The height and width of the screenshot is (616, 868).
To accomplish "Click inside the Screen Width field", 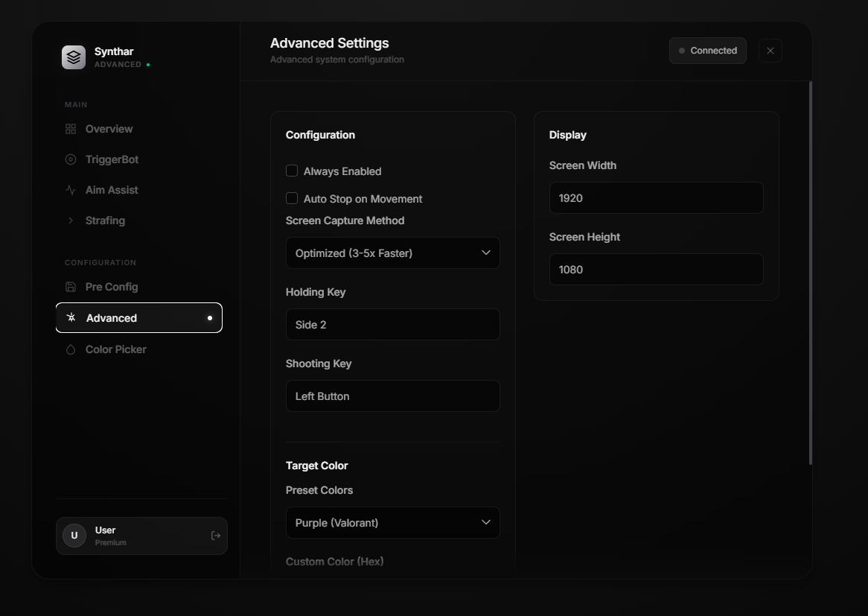I will (x=656, y=197).
